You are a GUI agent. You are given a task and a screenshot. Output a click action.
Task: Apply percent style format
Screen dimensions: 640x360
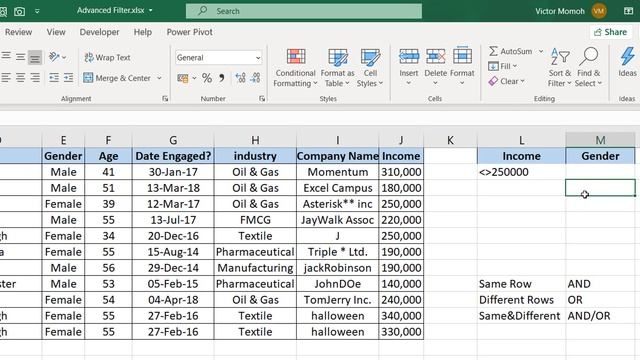[207, 78]
